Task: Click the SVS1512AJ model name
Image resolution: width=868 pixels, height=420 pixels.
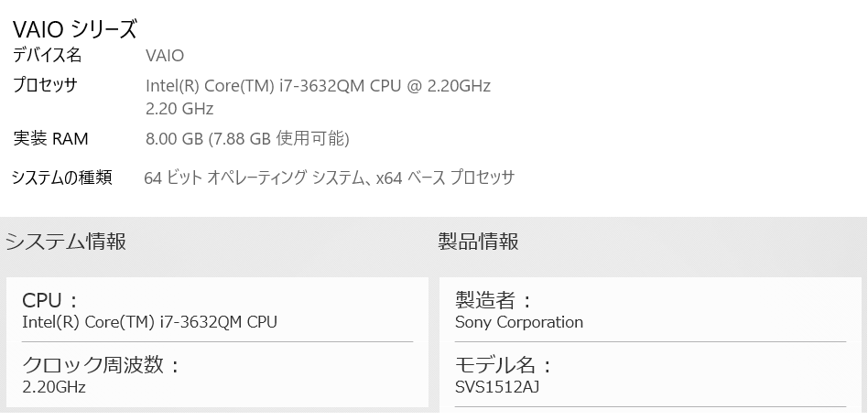Action: pos(494,387)
